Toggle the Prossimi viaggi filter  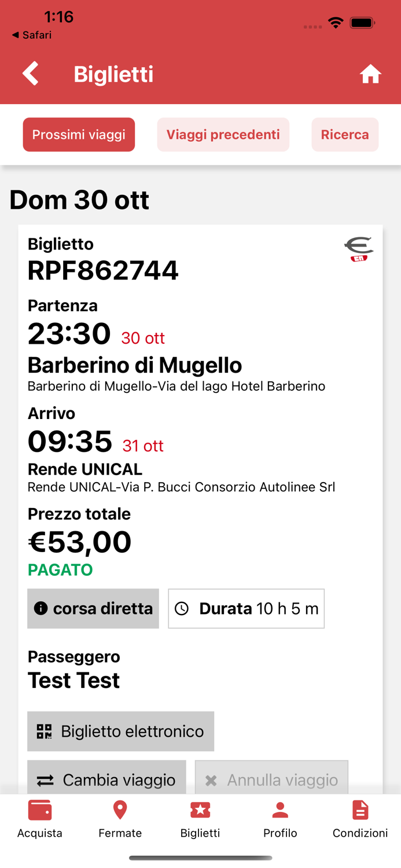coord(79,134)
